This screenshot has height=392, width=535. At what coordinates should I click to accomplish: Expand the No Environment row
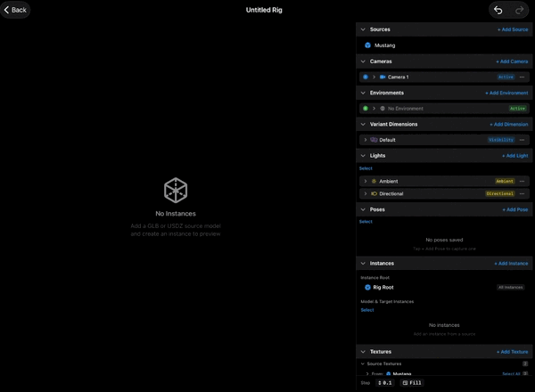coord(374,109)
